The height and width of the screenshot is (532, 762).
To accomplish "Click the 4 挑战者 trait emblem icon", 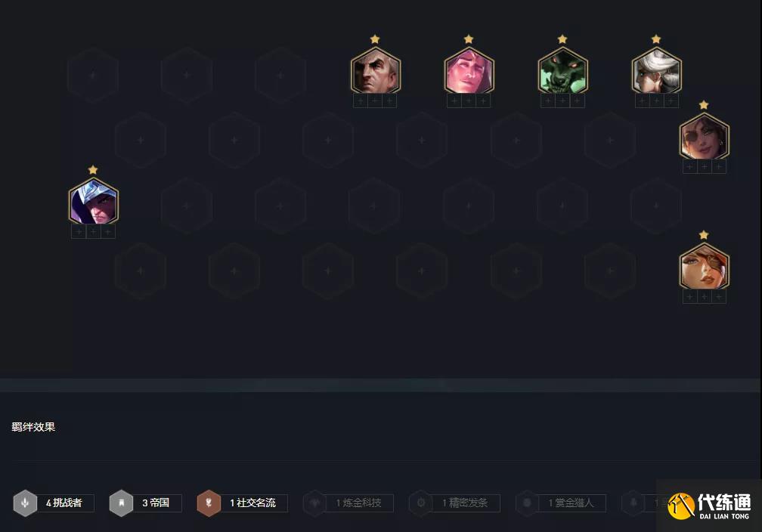I will pyautogui.click(x=25, y=503).
